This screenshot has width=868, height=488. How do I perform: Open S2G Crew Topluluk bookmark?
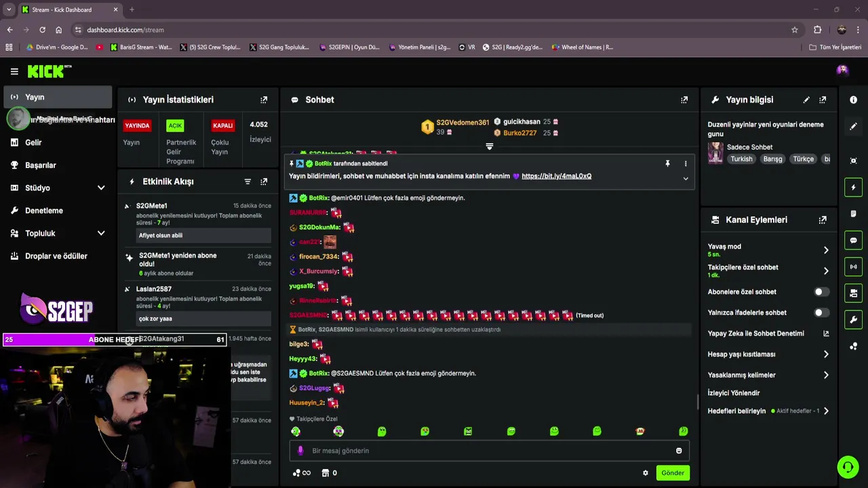[210, 47]
